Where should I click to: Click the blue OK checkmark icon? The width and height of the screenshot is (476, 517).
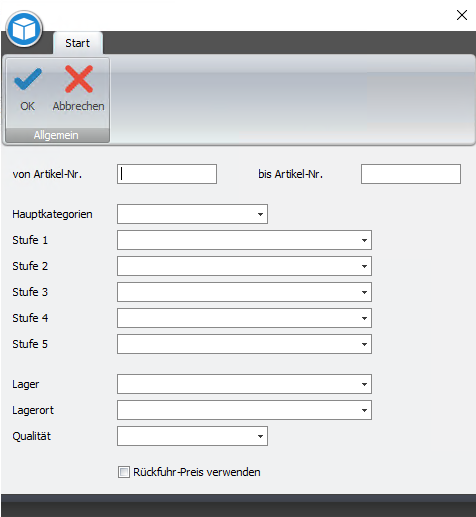(x=28, y=79)
